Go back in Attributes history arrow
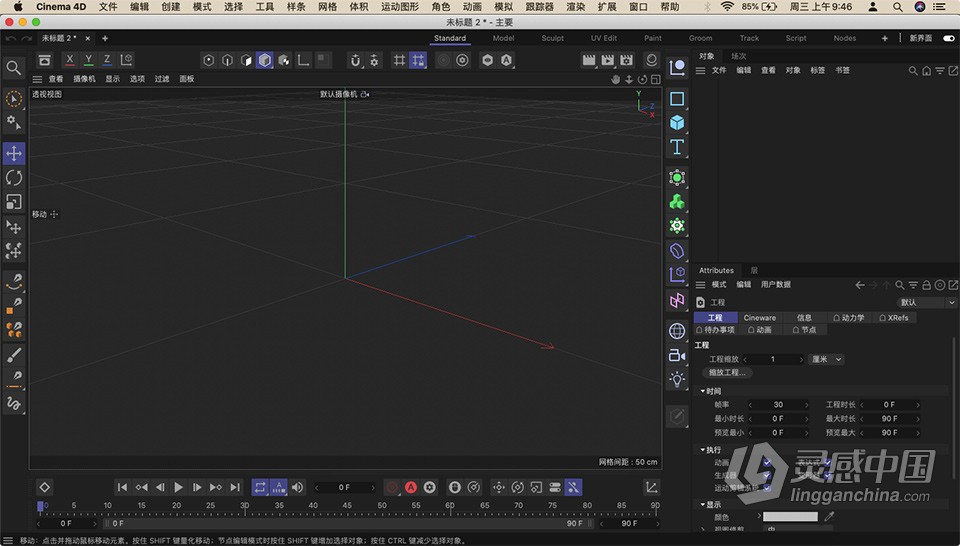The width and height of the screenshot is (960, 546). coord(860,285)
